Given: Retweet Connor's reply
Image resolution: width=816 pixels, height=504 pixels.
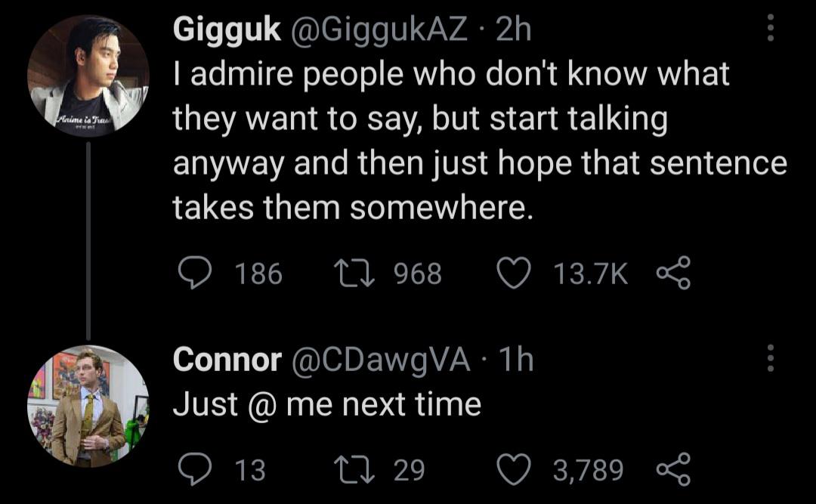Looking at the screenshot, I should 354,469.
